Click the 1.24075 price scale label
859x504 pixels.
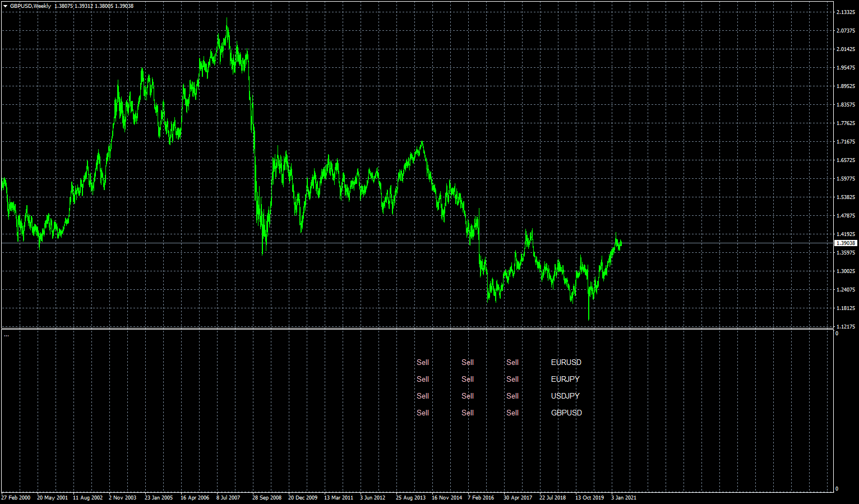point(846,290)
